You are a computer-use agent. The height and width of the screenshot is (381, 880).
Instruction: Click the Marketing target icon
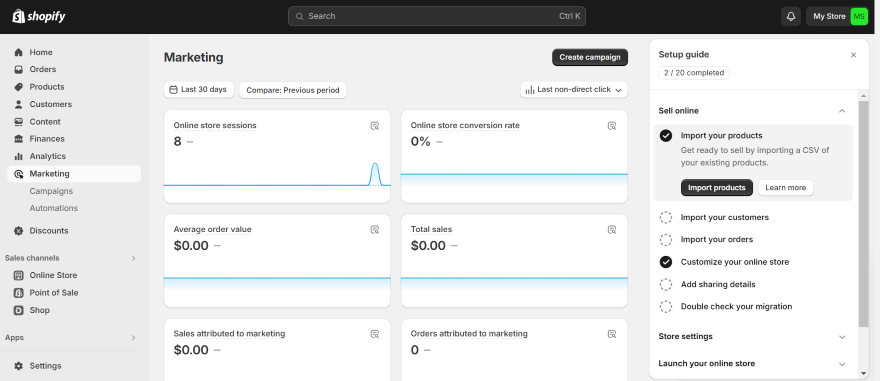[x=19, y=174]
